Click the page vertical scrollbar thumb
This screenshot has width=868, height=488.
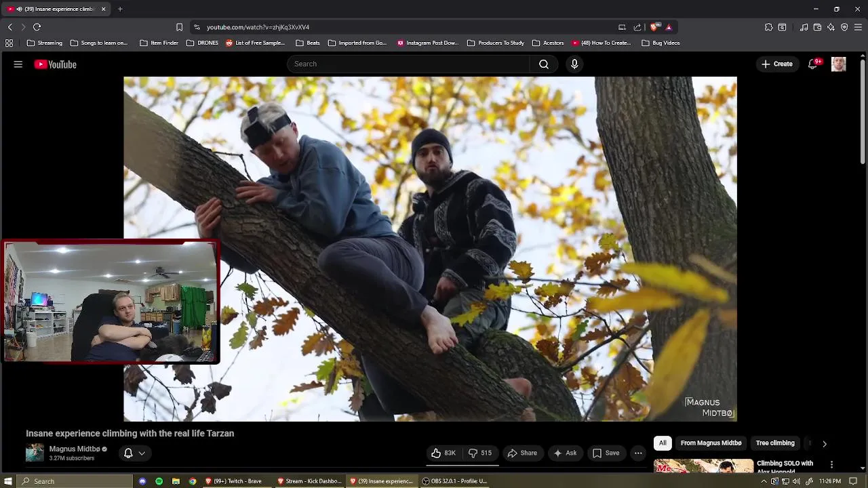coord(863,112)
